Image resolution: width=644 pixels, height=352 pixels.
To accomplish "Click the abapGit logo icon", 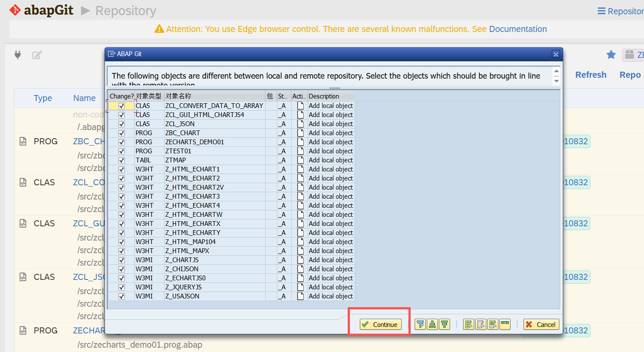I will coord(15,10).
